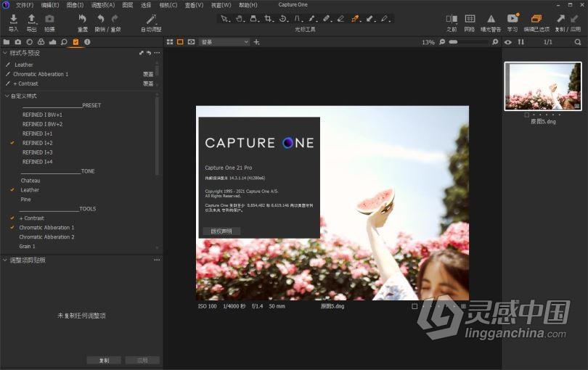Open the 背景 layer dropdown
The width and height of the screenshot is (588, 370).
click(x=224, y=42)
